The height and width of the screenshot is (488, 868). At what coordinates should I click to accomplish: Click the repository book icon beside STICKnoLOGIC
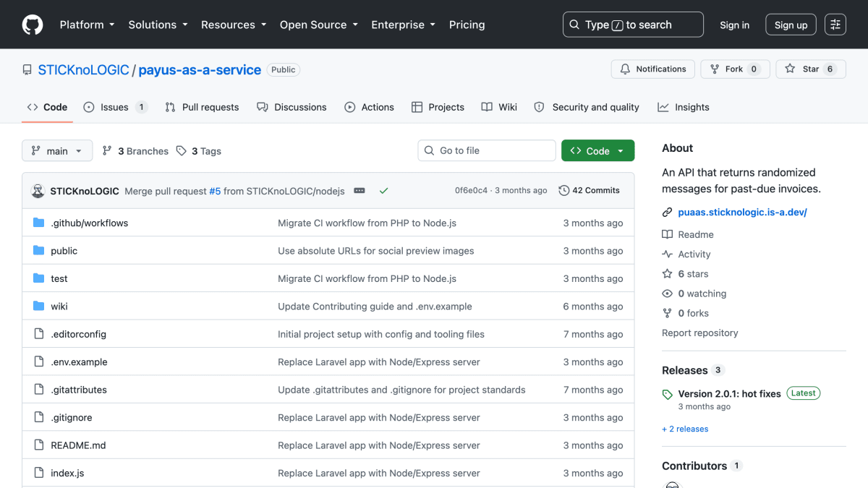click(27, 70)
